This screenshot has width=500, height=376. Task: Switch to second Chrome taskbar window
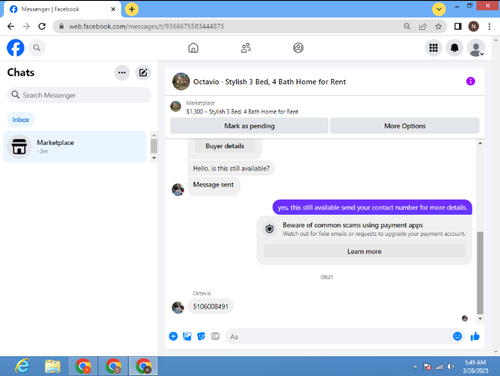[113, 366]
